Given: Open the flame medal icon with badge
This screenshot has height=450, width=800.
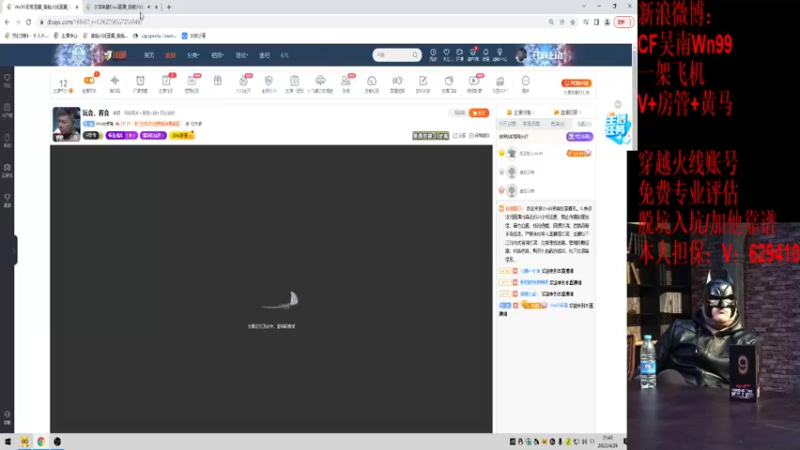Looking at the screenshot, I should coord(243,81).
